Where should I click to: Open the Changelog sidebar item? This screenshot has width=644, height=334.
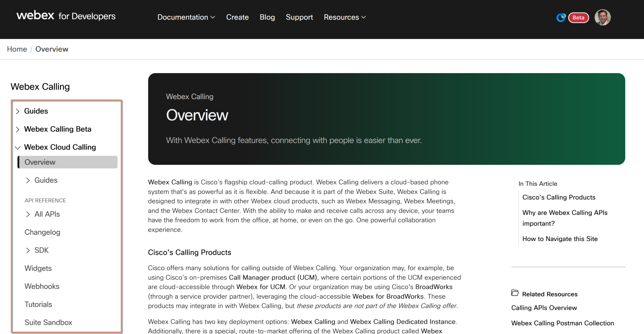tap(42, 232)
